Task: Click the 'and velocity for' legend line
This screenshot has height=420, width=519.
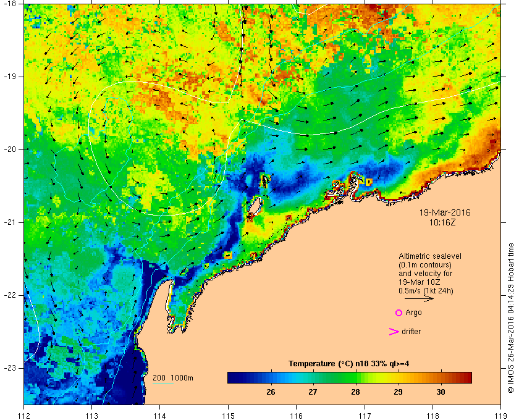Action: tap(425, 274)
